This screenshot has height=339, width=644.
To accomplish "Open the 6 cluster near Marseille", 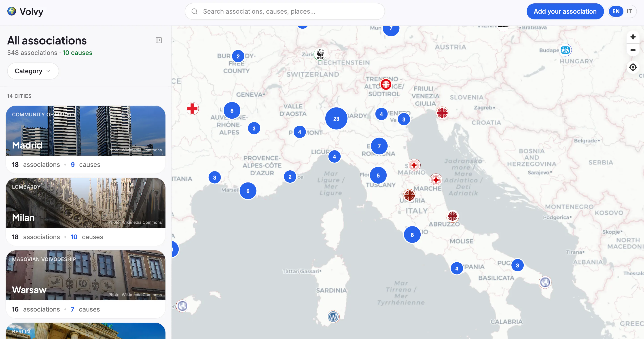I will point(248,191).
